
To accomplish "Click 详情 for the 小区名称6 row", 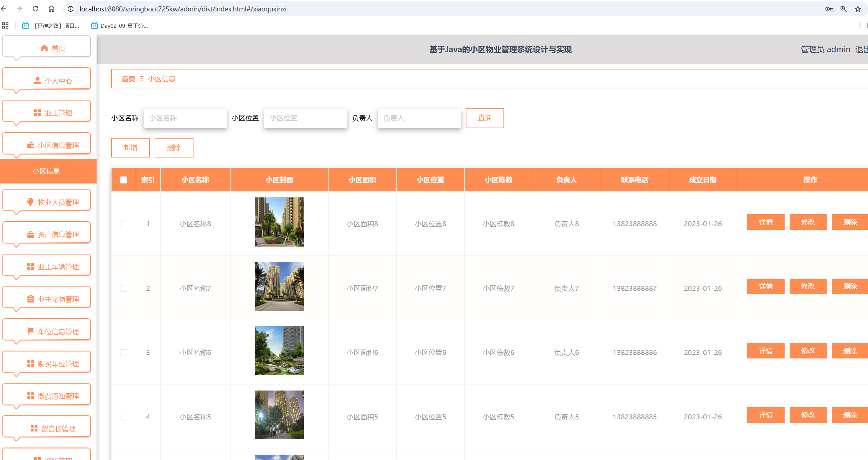I will tap(766, 351).
